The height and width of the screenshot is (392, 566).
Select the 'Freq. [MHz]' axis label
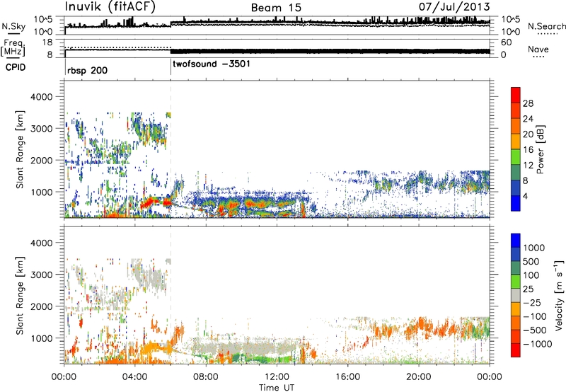click(x=13, y=48)
